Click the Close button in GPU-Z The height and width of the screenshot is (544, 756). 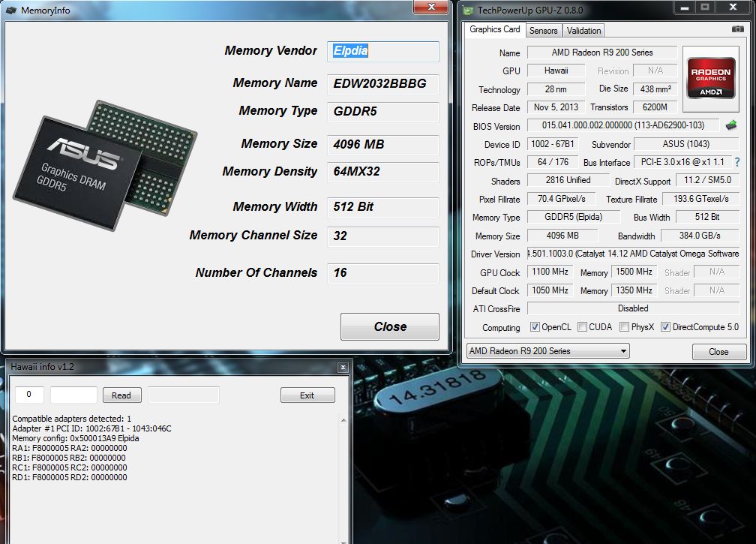point(718,352)
